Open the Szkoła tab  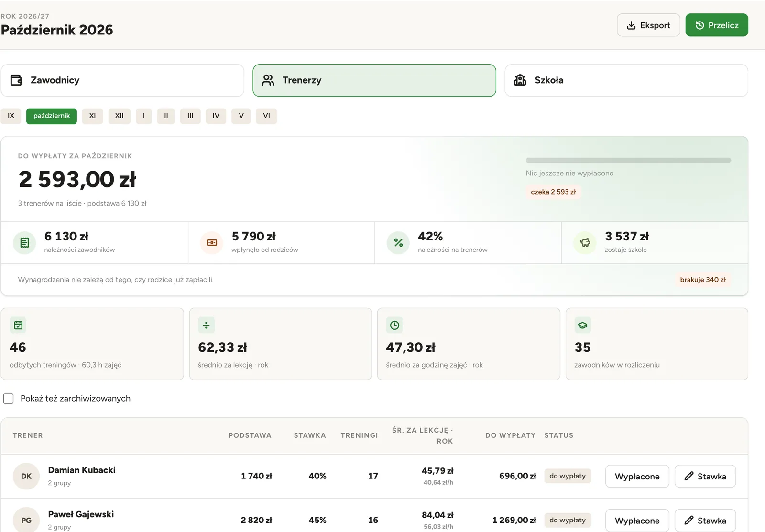pos(626,80)
